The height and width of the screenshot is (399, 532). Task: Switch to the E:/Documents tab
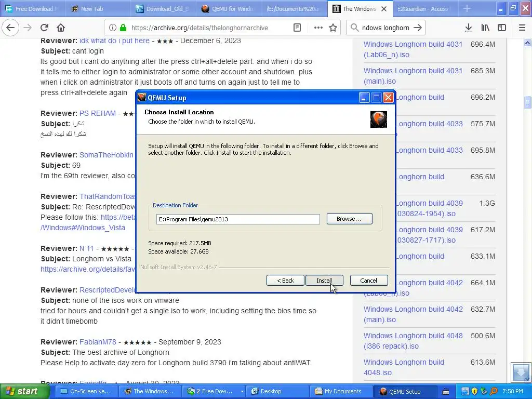(x=294, y=9)
